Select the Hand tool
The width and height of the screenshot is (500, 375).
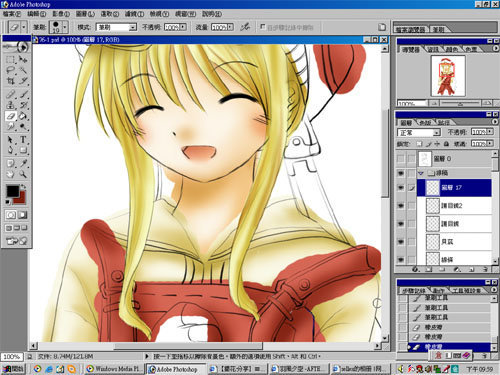coord(10,174)
